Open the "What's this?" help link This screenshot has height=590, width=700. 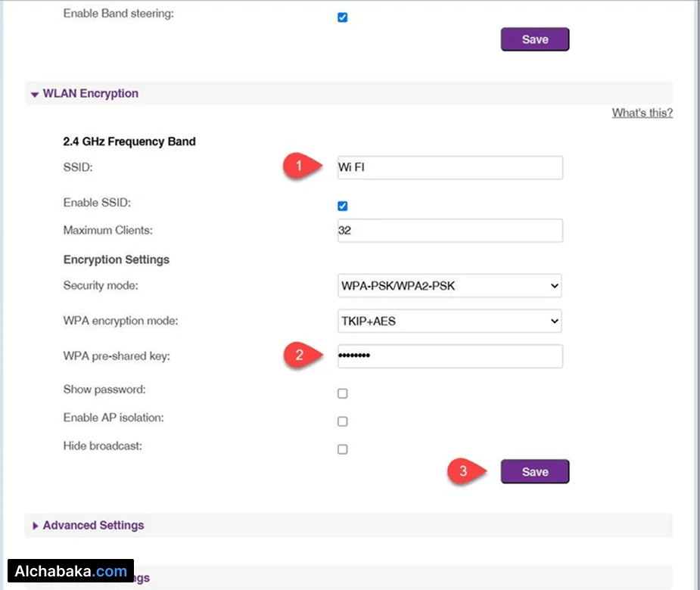642,113
